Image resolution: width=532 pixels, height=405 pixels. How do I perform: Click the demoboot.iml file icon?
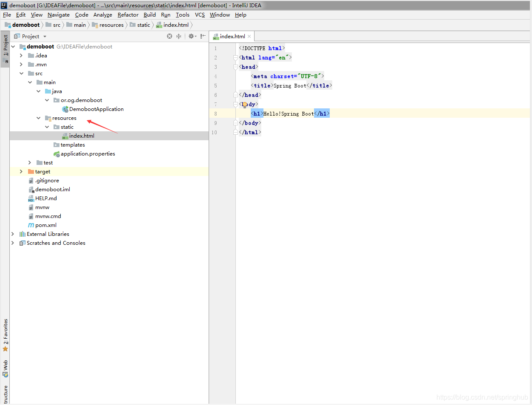point(31,190)
